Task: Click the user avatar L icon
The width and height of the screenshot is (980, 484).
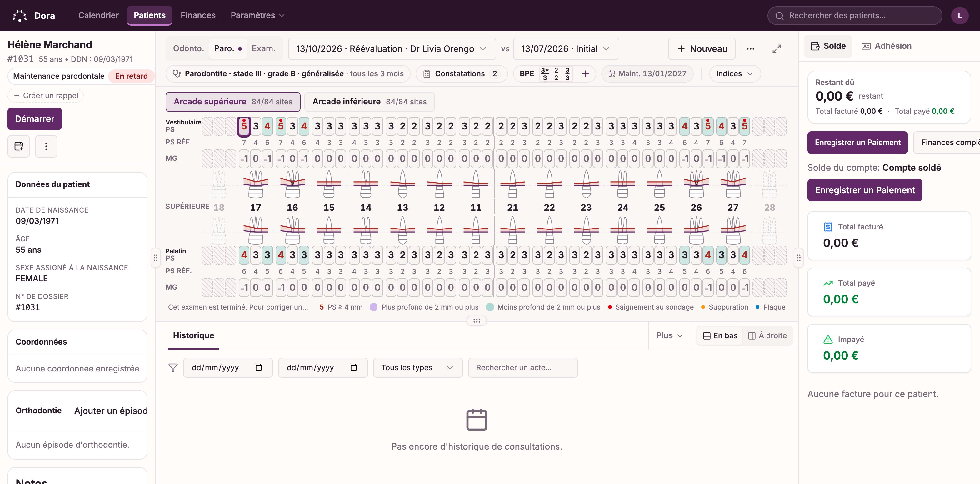Action: coord(959,16)
